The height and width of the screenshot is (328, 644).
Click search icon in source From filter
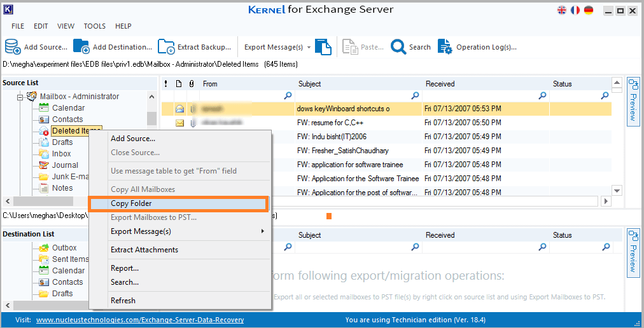(x=288, y=95)
